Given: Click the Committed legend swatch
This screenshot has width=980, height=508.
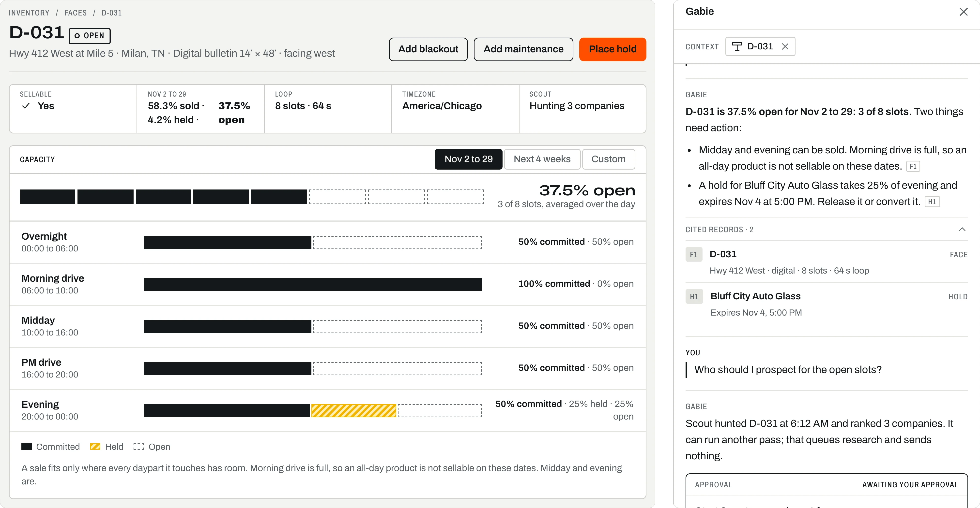Looking at the screenshot, I should (x=27, y=446).
